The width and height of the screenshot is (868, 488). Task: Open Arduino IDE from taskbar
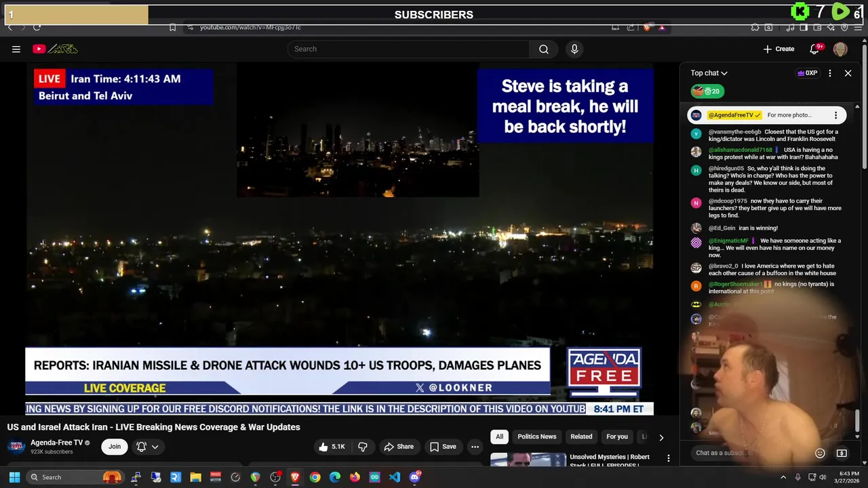374,477
